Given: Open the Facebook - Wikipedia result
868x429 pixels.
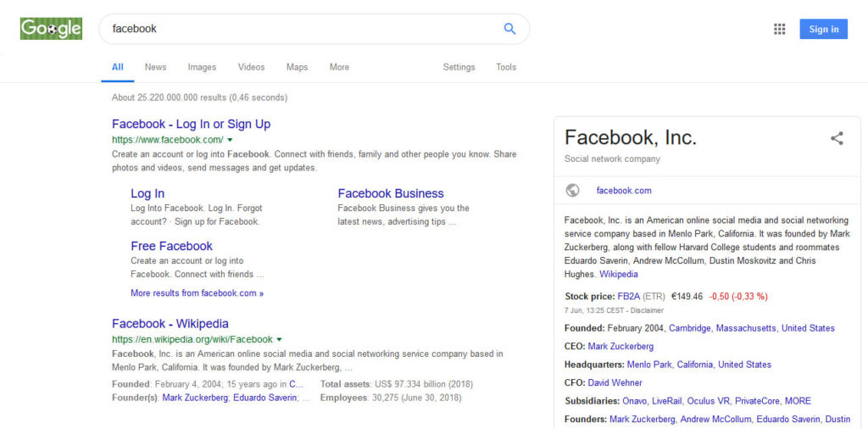Looking at the screenshot, I should coord(170,324).
